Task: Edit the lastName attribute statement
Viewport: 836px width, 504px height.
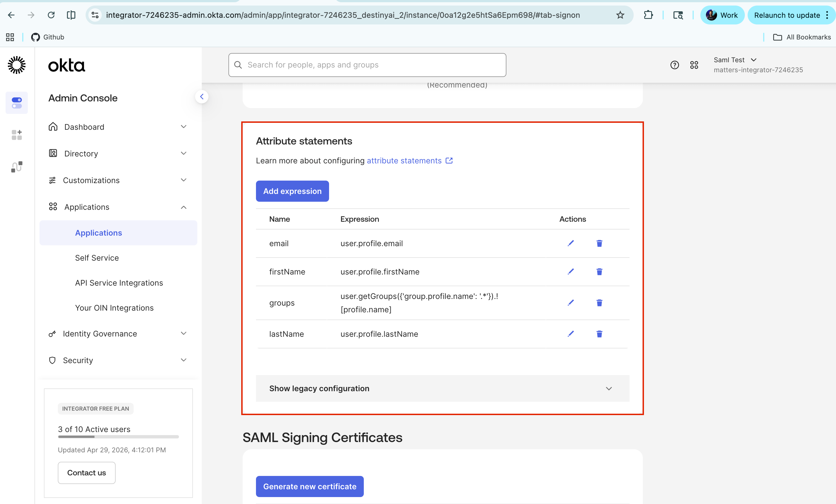Action: (x=571, y=334)
